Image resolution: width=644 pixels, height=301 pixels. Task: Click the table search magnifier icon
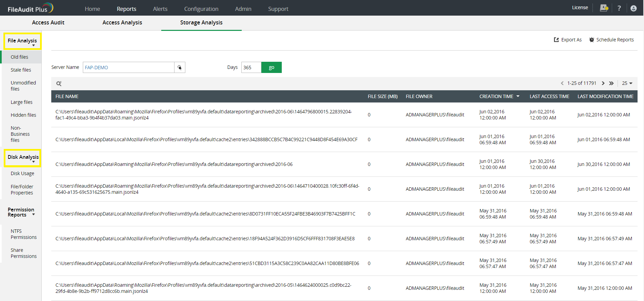tap(59, 83)
